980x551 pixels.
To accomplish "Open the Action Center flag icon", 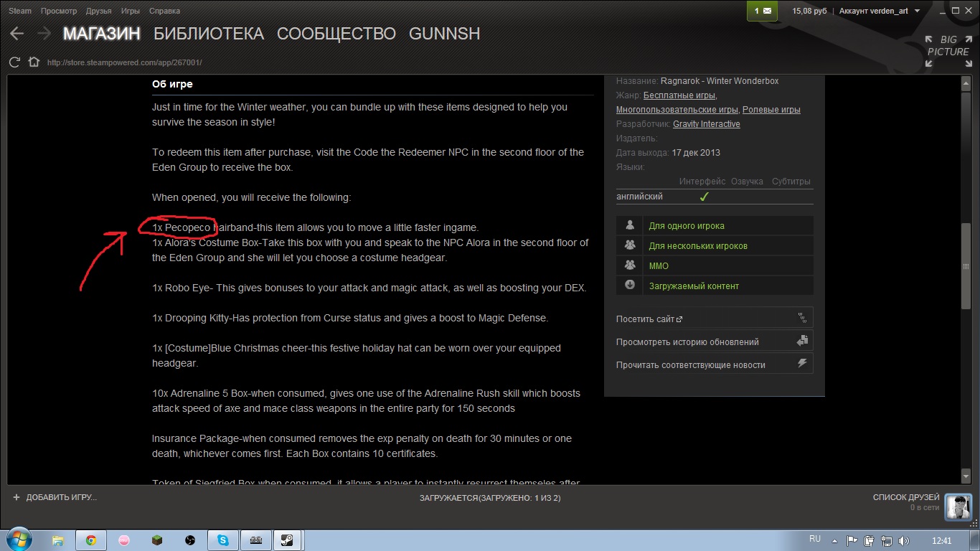I will [852, 541].
